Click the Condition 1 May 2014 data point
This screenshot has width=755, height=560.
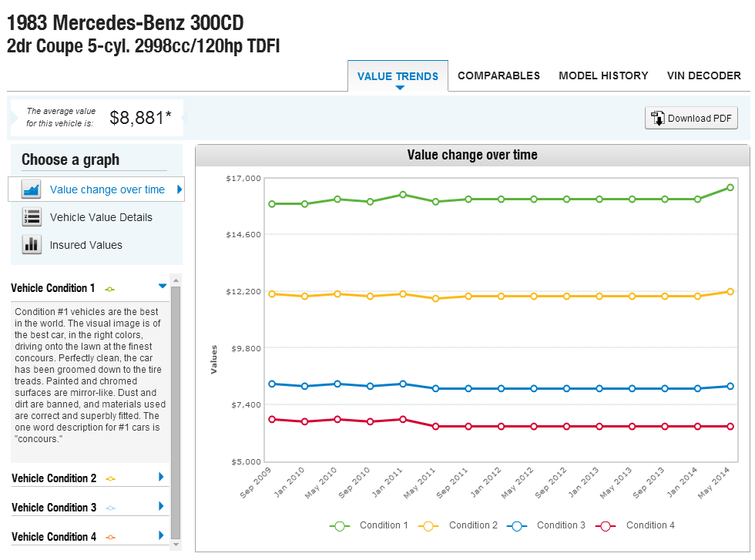pyautogui.click(x=730, y=187)
